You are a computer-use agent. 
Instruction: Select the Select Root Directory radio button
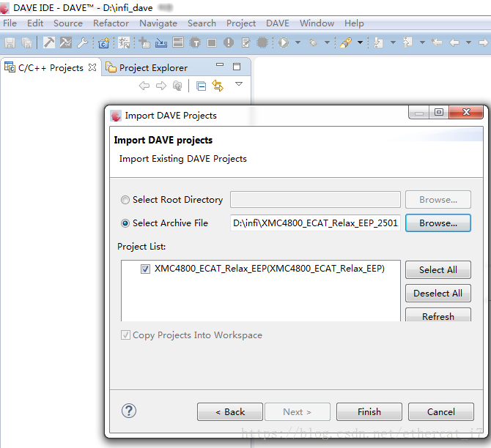click(125, 200)
